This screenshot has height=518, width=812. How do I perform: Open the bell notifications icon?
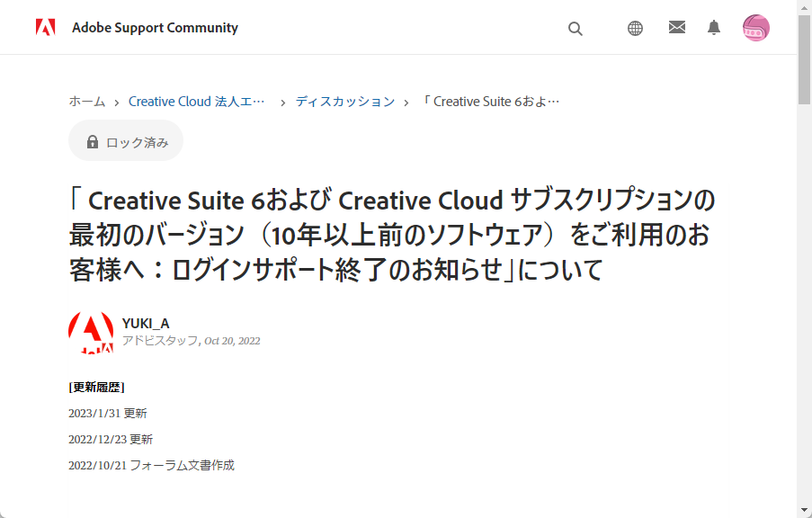pos(714,28)
